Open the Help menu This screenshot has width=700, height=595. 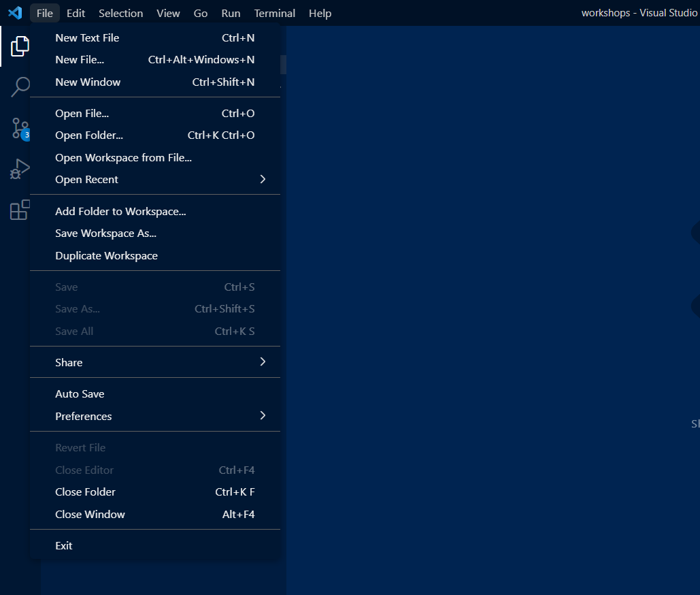click(x=320, y=13)
